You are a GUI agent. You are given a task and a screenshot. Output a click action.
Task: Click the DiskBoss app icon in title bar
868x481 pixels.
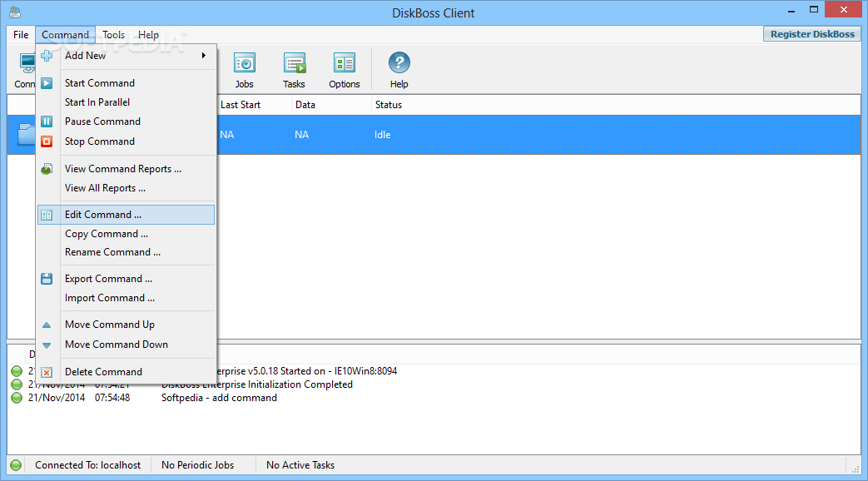pyautogui.click(x=15, y=12)
